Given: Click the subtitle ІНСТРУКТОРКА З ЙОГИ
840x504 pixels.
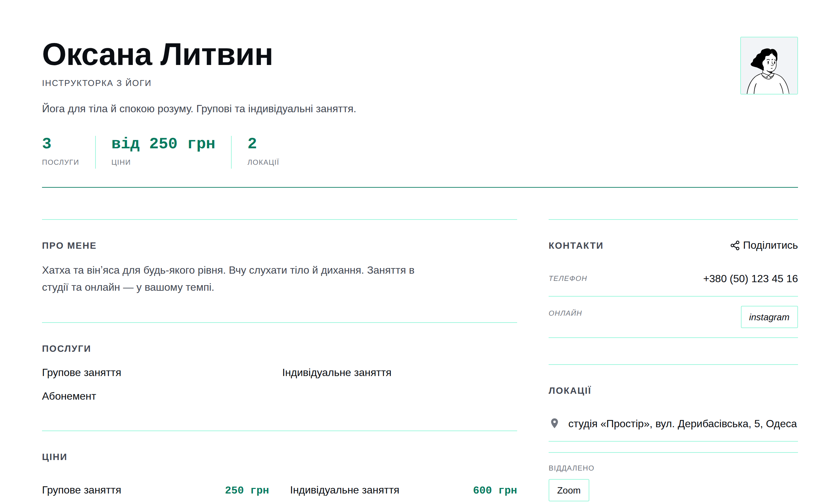Looking at the screenshot, I should 96,83.
